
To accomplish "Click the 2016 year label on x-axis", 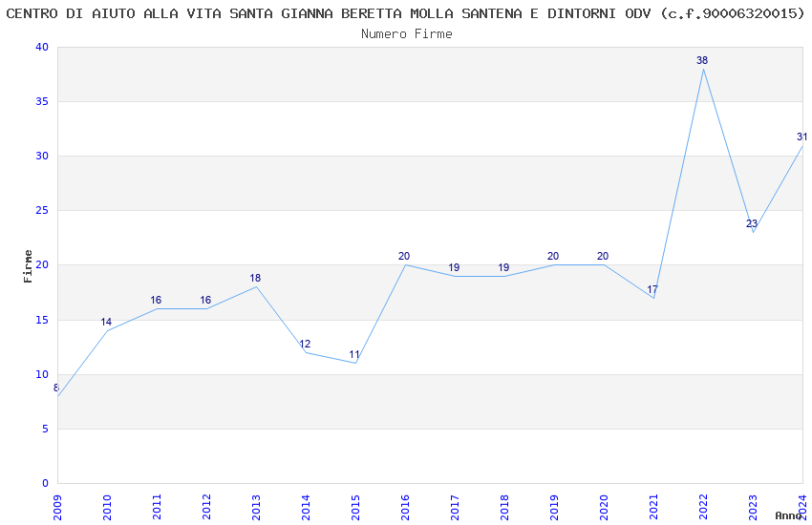I will click(405, 508).
